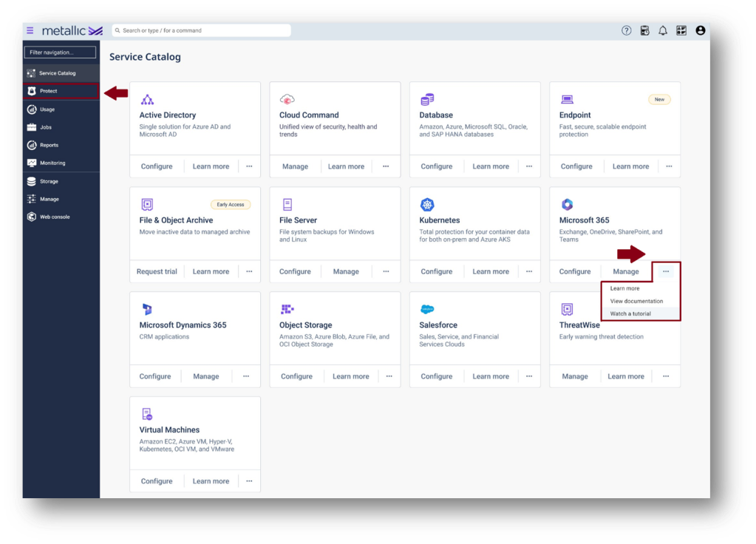The image size is (756, 544).
Task: Click the ThreatWise card icon
Action: pyautogui.click(x=567, y=309)
